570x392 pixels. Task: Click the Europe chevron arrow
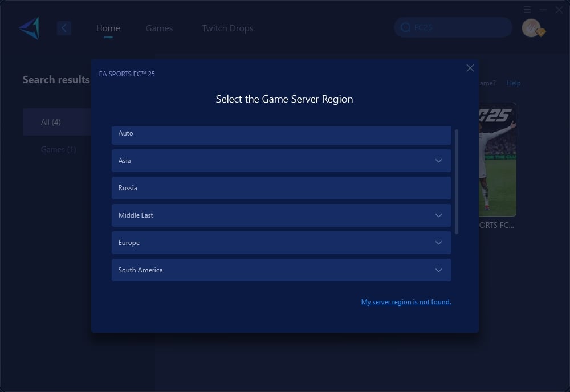[x=438, y=243]
